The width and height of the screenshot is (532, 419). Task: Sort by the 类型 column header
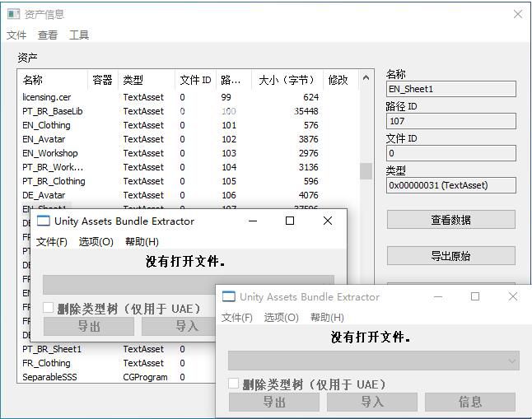(147, 80)
